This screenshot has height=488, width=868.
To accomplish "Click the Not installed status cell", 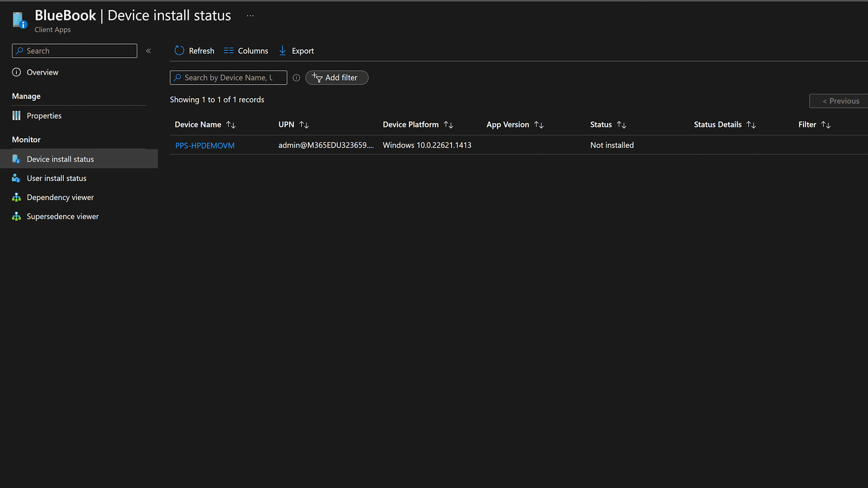I will (612, 145).
